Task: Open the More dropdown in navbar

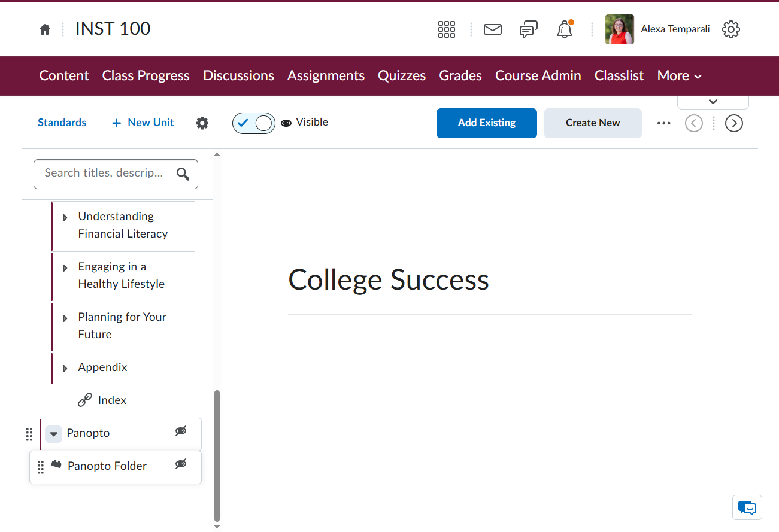Action: pyautogui.click(x=679, y=76)
